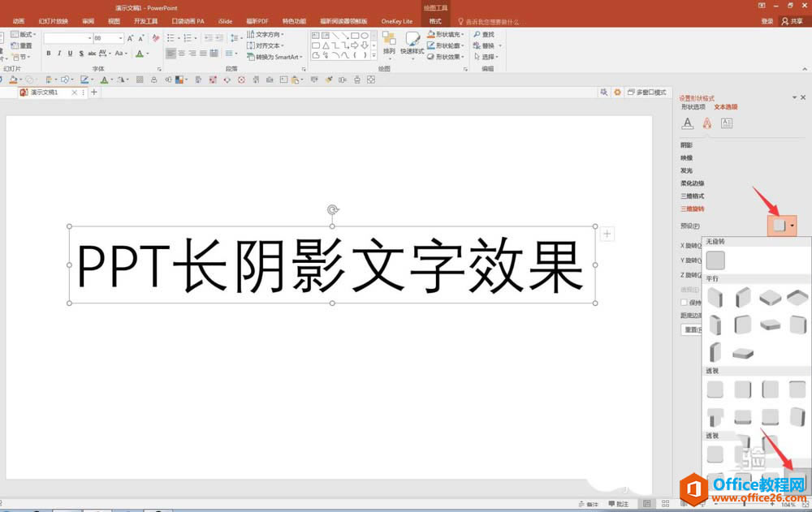Toggle bold formatting in font group
Image resolution: width=812 pixels, height=512 pixels.
coord(49,54)
